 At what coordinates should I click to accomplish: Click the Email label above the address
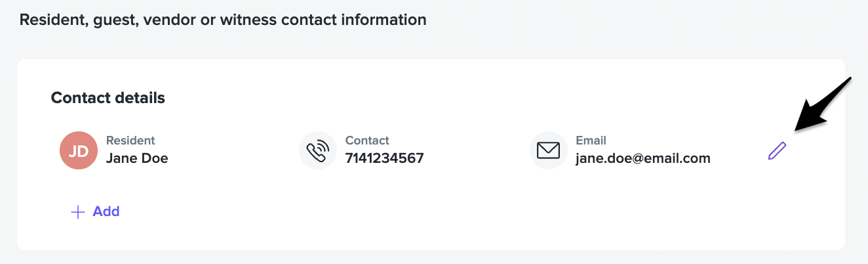[591, 141]
